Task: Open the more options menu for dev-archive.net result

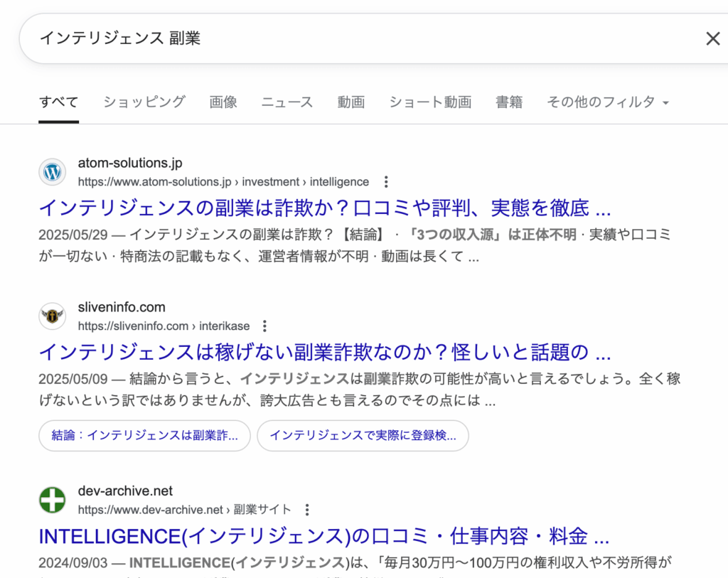Action: point(307,510)
